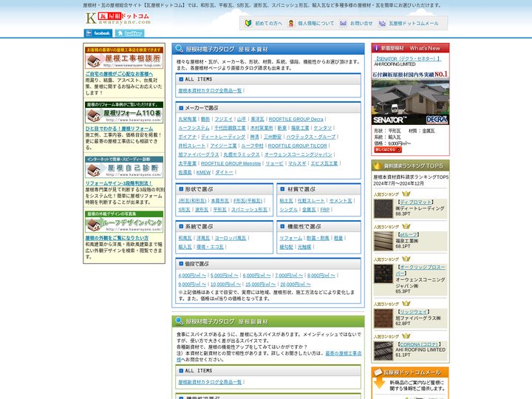Choose style 環境・エコ瓦
The height and width of the screenshot is (399, 532).
click(x=210, y=247)
